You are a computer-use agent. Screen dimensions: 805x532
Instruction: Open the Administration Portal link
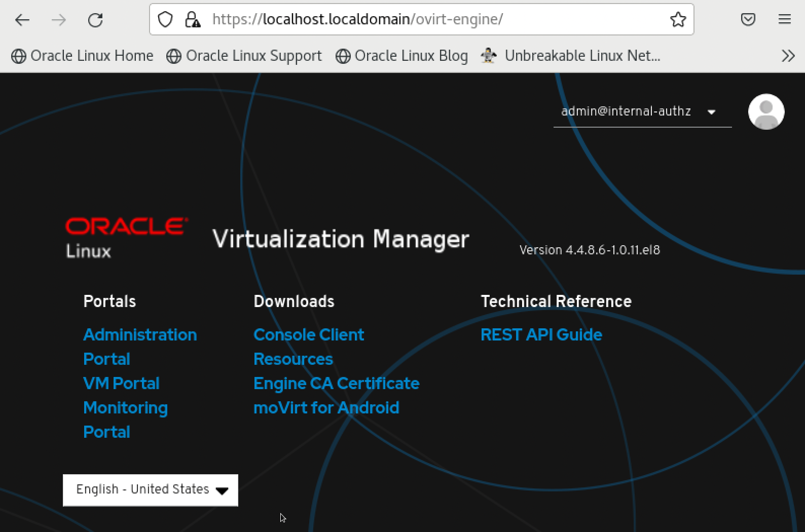140,347
